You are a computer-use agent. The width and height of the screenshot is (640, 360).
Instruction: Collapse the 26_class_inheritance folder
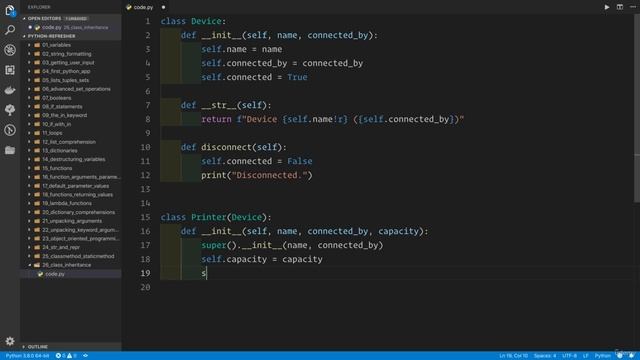[x=71, y=265]
